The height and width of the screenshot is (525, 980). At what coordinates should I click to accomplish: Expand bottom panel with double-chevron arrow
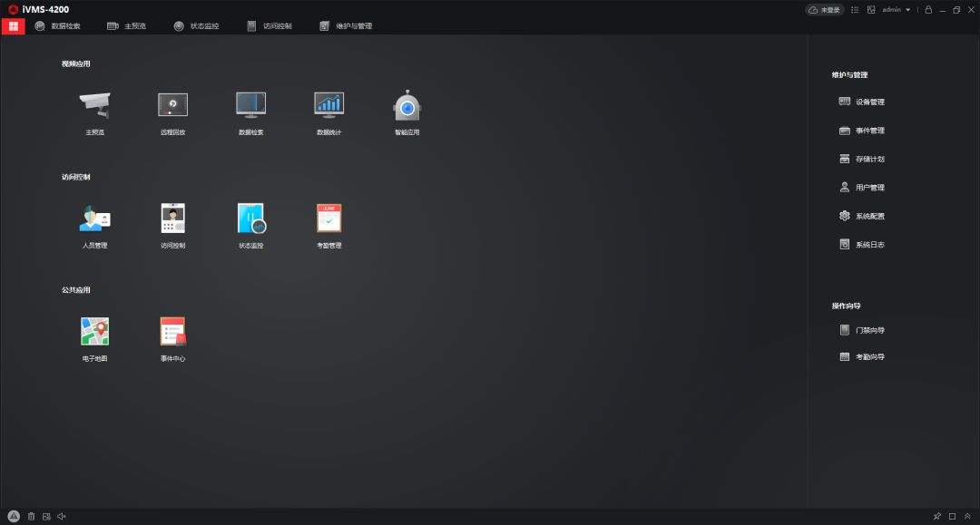pyautogui.click(x=967, y=516)
